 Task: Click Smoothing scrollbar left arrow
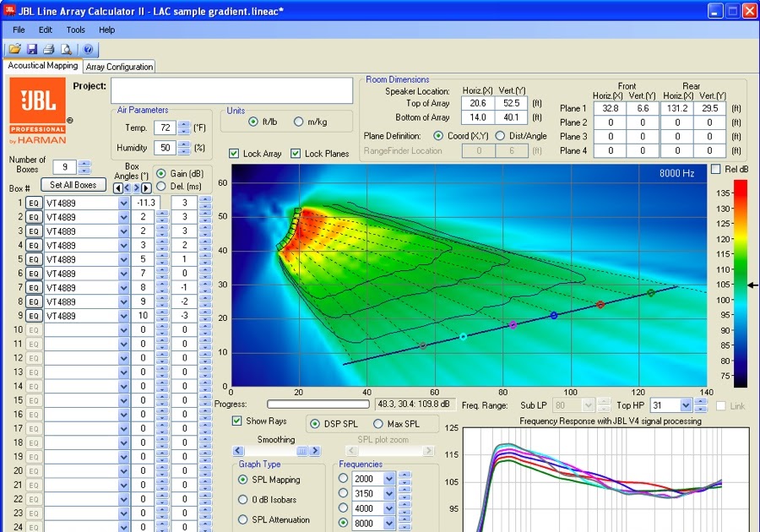[x=238, y=451]
